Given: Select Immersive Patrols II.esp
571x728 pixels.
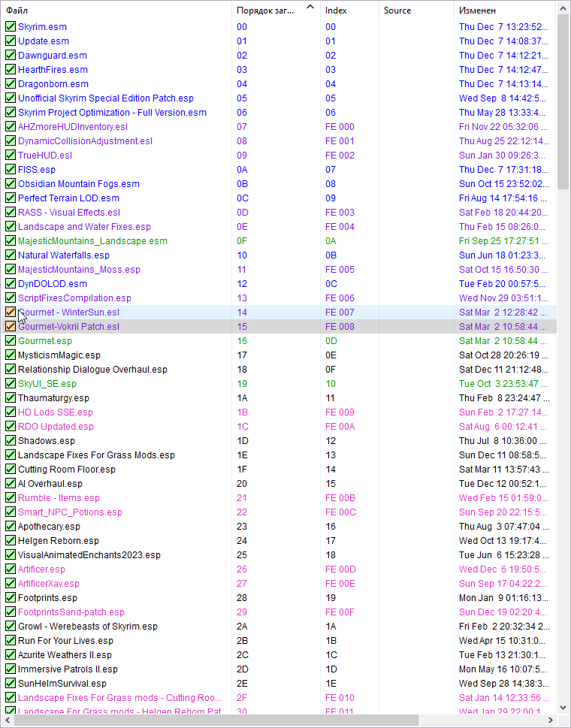Looking at the screenshot, I should point(68,669).
